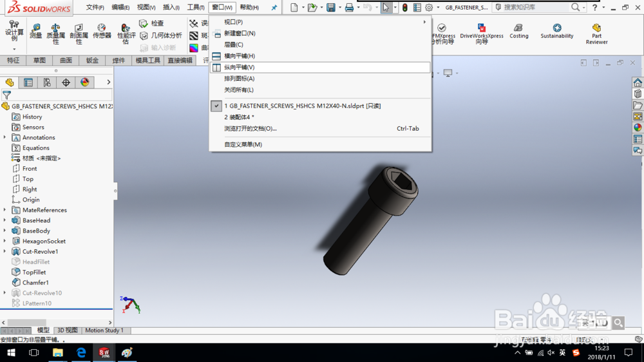This screenshot has height=362, width=644.
Task: Click the Open document icon
Action: 312,7
